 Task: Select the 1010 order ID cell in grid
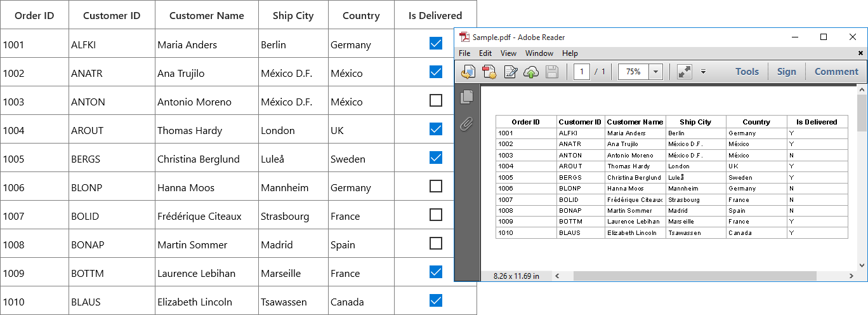[x=34, y=300]
